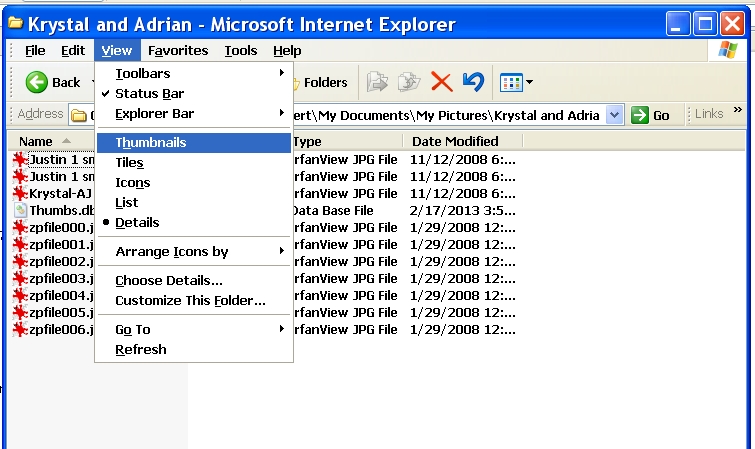The image size is (755, 449).
Task: Select the Details view radio option
Action: 194,223
